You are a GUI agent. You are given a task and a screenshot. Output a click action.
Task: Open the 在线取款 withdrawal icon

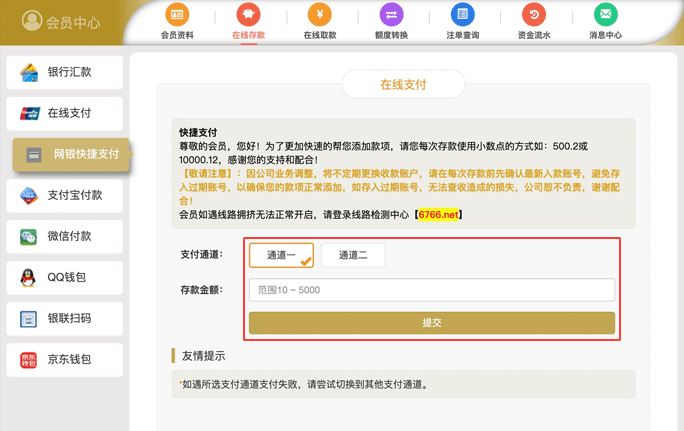pyautogui.click(x=320, y=15)
